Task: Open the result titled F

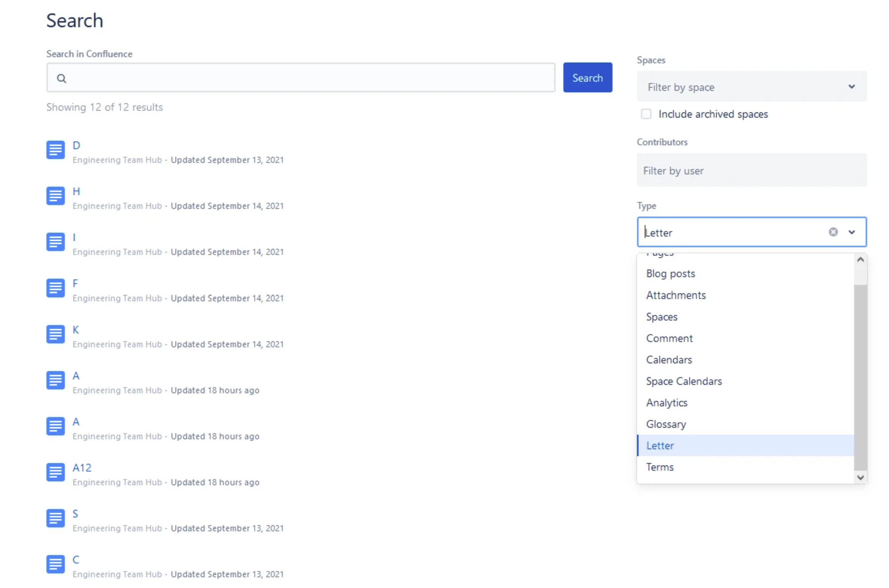Action: (75, 283)
